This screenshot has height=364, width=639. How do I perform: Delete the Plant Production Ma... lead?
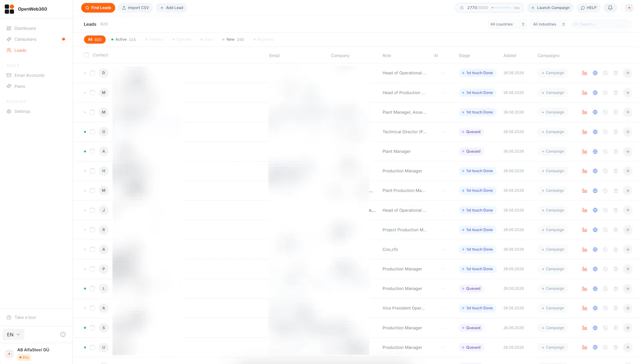point(616,190)
